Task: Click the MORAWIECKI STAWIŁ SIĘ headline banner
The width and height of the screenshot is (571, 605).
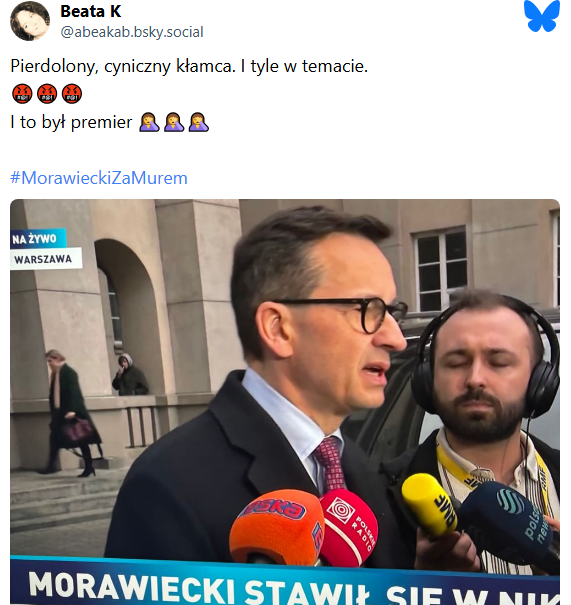Action: (285, 583)
